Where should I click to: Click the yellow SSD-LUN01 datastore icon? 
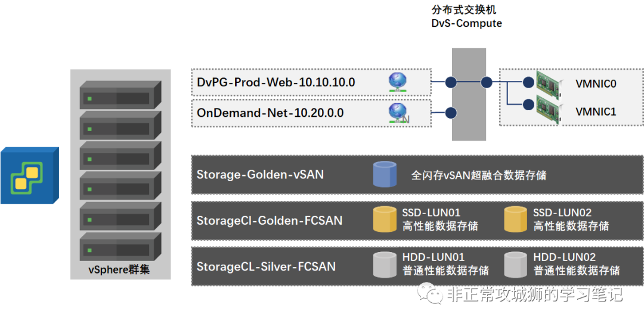pyautogui.click(x=385, y=220)
